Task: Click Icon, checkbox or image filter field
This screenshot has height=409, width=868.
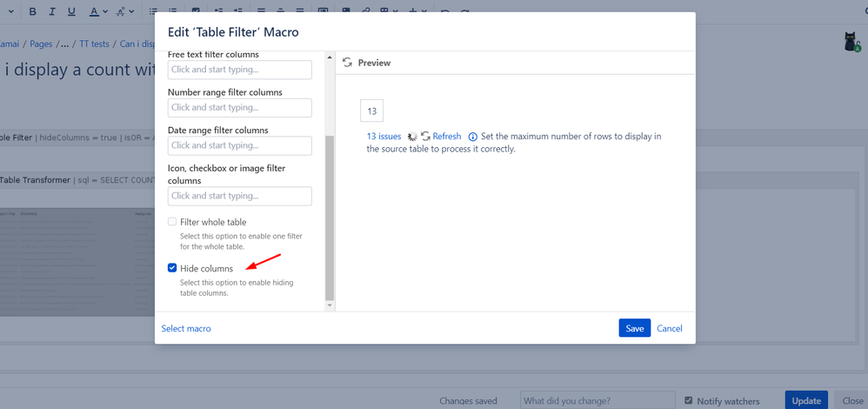Action: pyautogui.click(x=240, y=196)
